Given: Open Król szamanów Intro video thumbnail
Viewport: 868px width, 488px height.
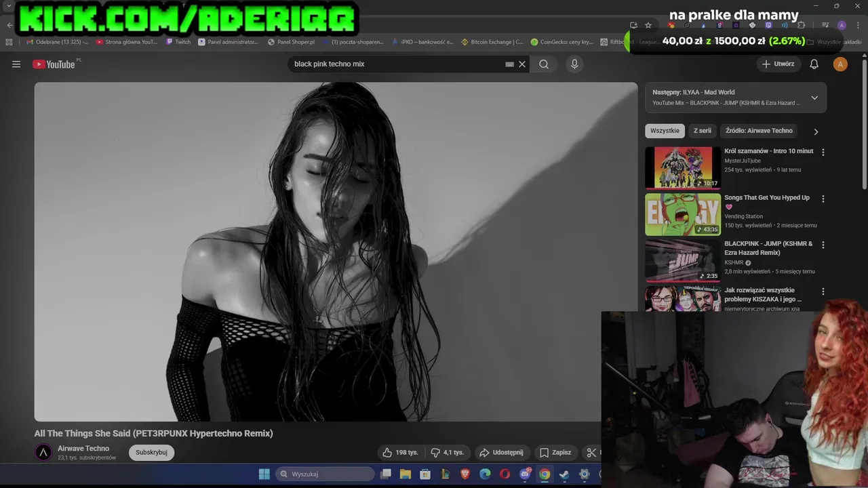Looking at the screenshot, I should [683, 167].
